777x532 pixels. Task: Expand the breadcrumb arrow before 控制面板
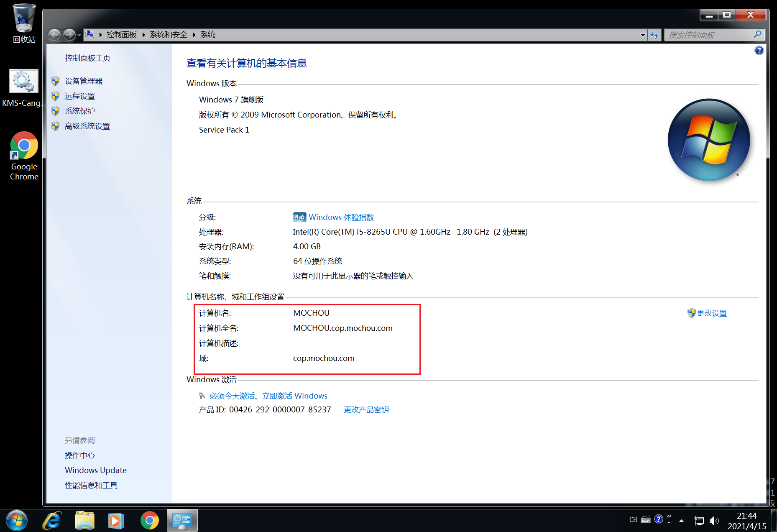point(101,35)
